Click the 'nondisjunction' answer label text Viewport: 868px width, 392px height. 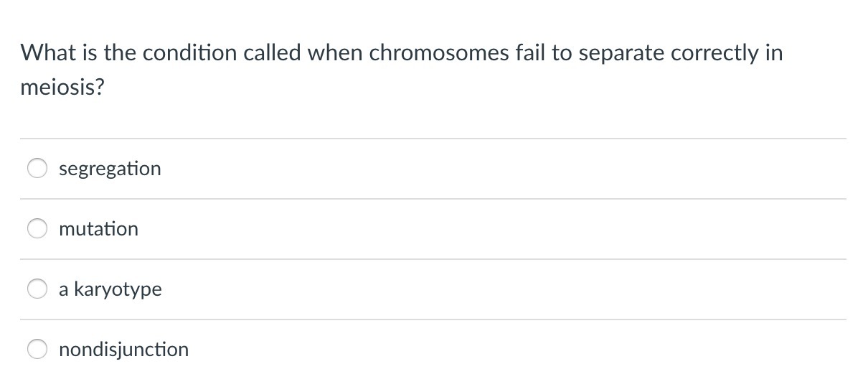[123, 350]
